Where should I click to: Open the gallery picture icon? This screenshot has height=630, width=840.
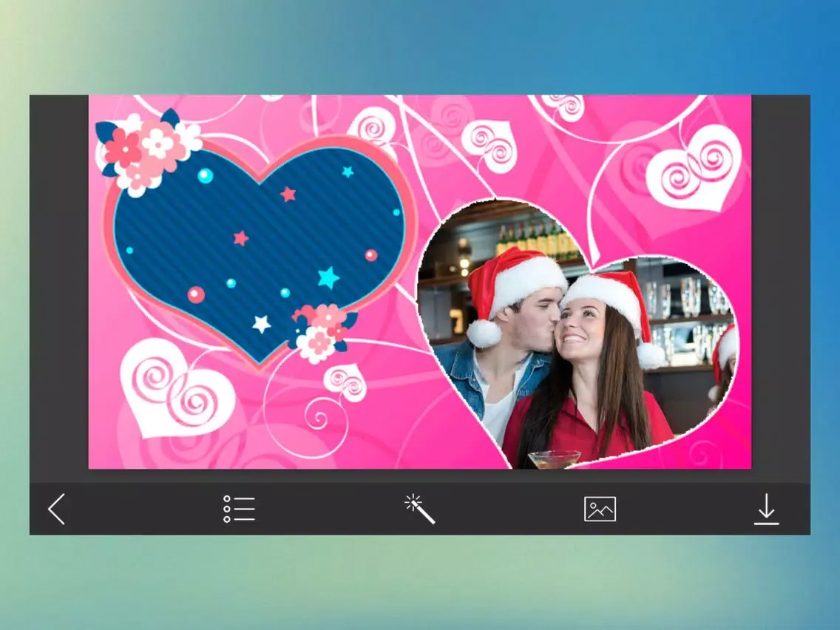(600, 509)
